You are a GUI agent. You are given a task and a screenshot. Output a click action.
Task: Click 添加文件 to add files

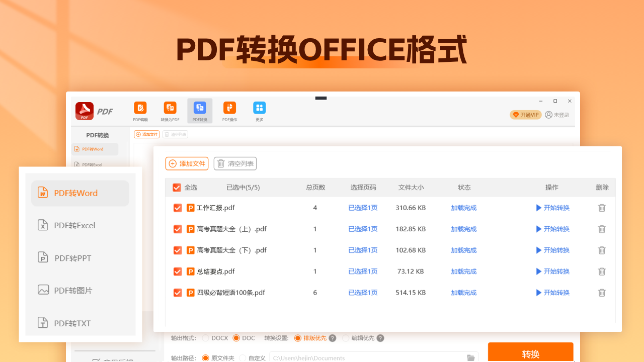coord(187,163)
